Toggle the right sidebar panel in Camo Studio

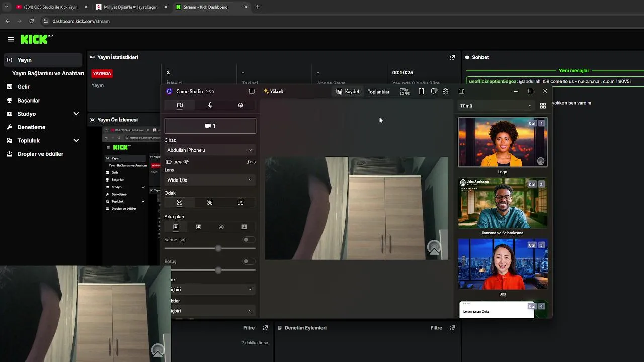point(461,92)
